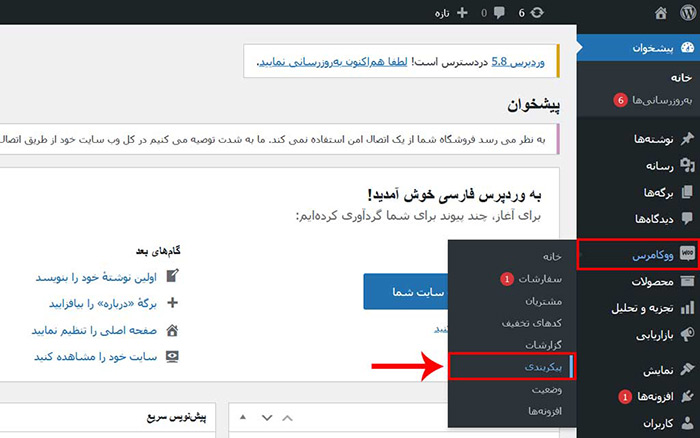Open پیشخوان menu in sidebar
The height and width of the screenshot is (438, 700).
(638, 48)
